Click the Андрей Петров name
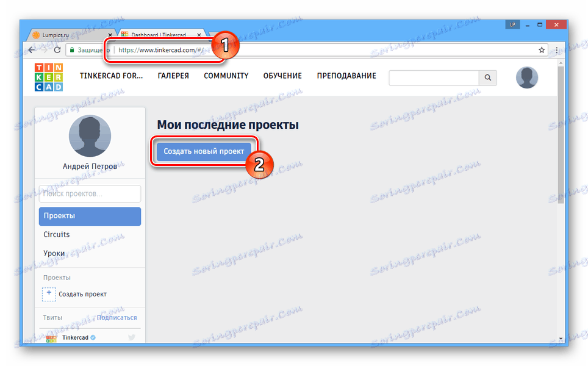The image size is (588, 366). click(x=90, y=166)
